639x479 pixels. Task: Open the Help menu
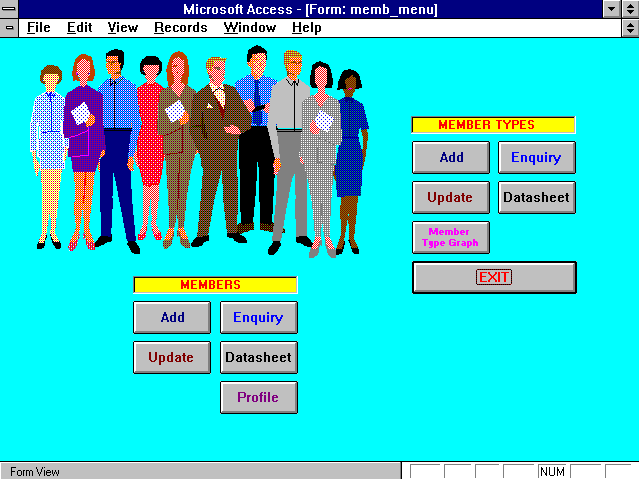[306, 28]
